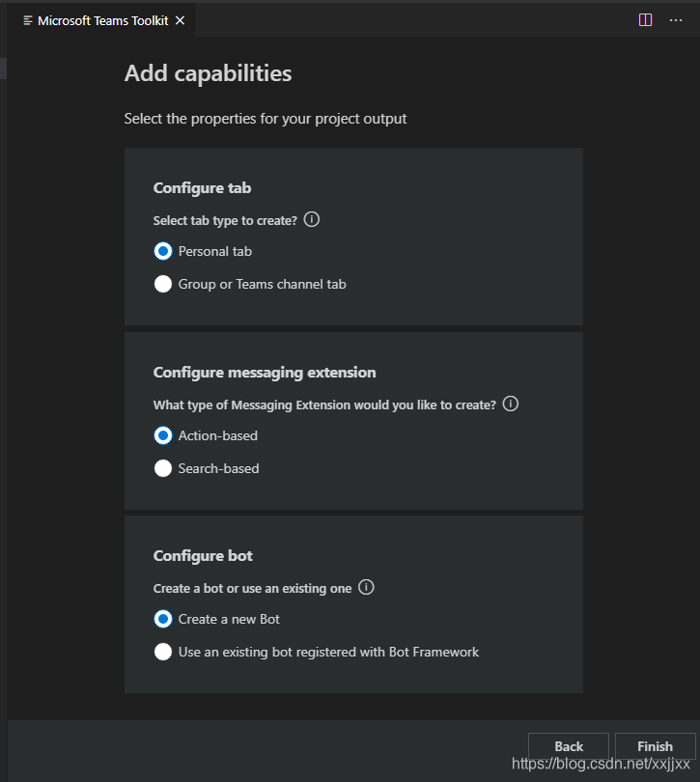Select the Personal tab radio option
The image size is (700, 782).
click(x=163, y=251)
